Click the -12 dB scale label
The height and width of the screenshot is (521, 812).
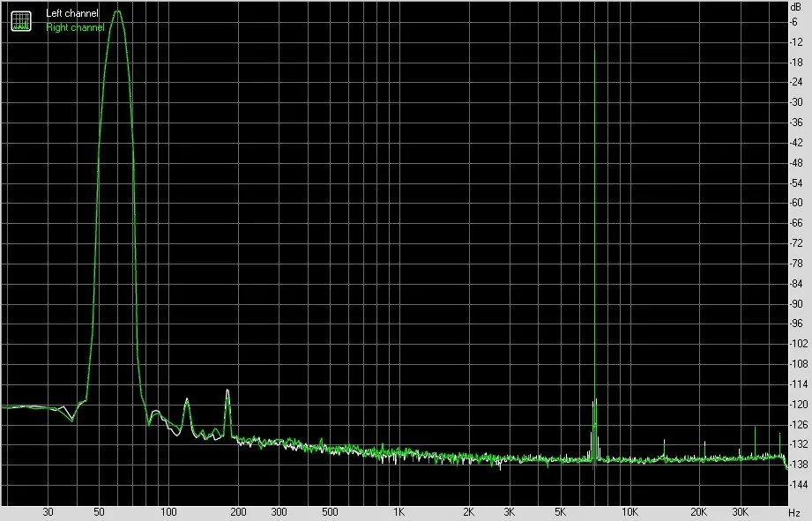(x=796, y=42)
